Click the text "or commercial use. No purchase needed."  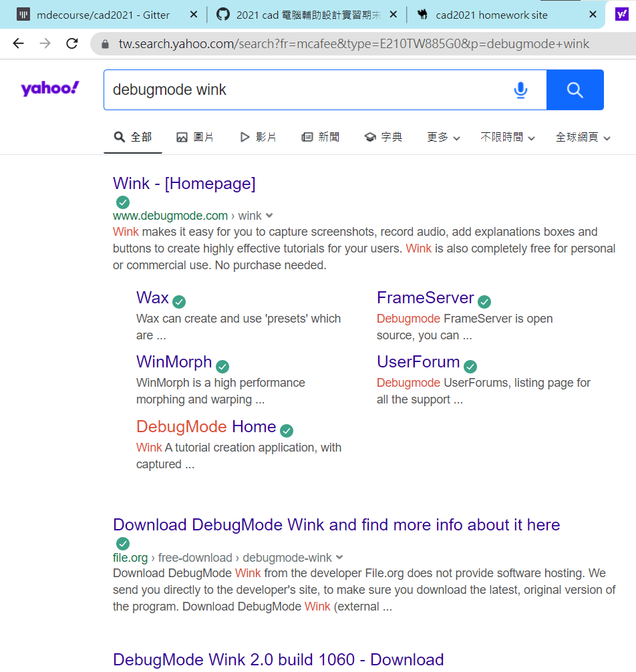[219, 265]
